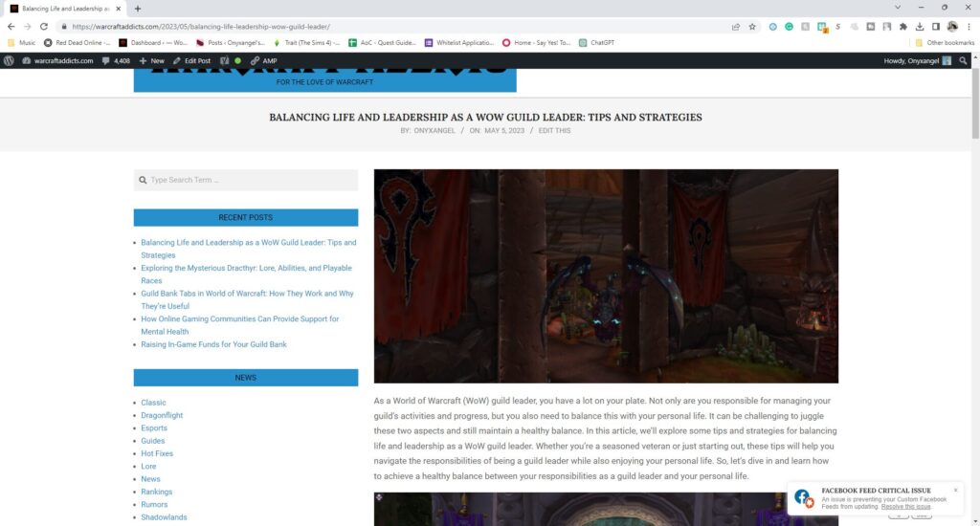980x526 pixels.
Task: Open the WordPress logo menu
Action: point(9,60)
